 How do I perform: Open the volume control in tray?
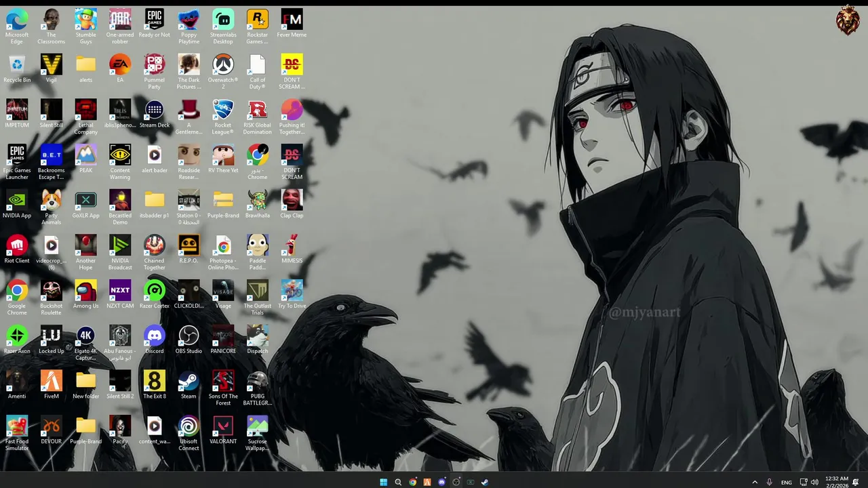[814, 482]
